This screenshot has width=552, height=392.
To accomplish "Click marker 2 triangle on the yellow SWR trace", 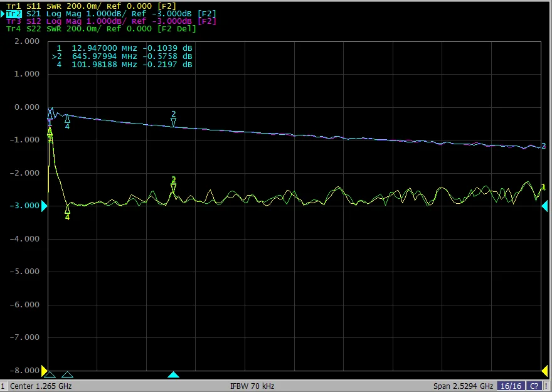I will tap(173, 188).
